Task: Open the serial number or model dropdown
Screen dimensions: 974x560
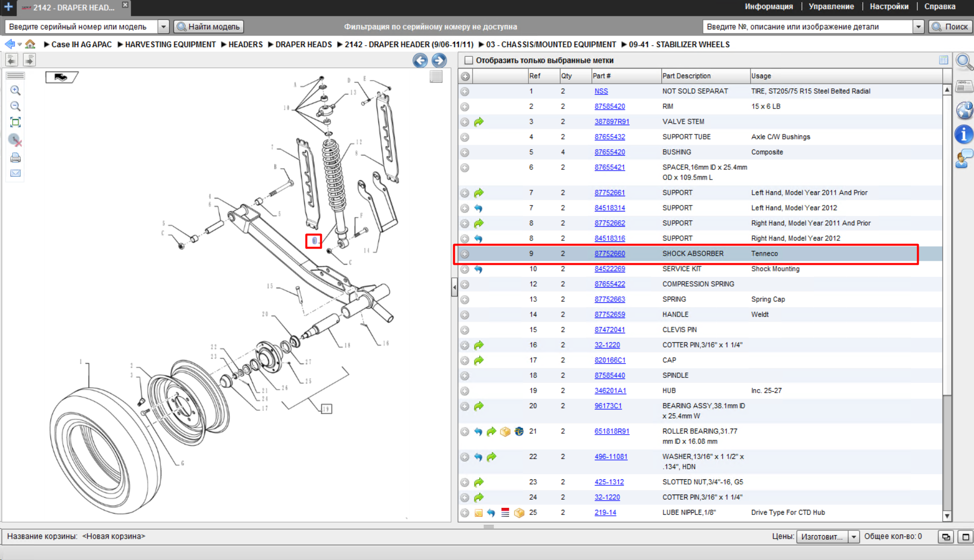Action: [163, 26]
